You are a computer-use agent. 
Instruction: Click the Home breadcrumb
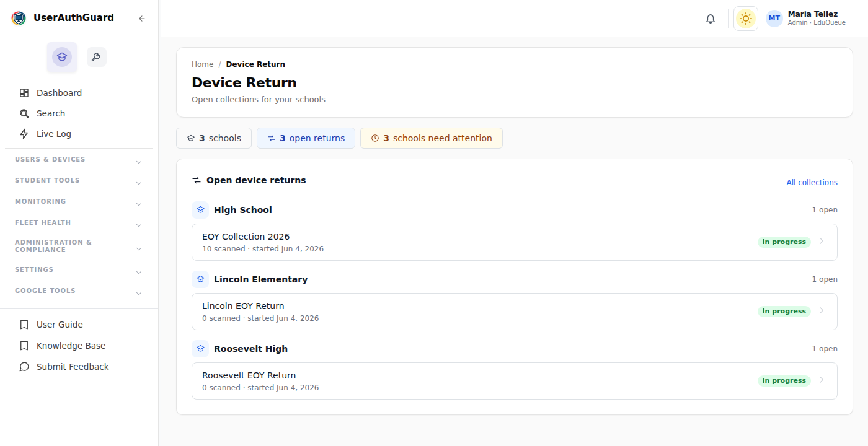click(x=202, y=64)
